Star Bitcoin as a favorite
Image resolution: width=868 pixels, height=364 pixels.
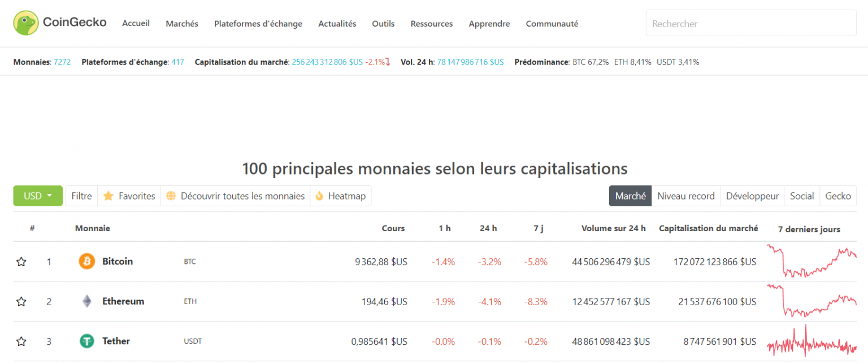[21, 261]
